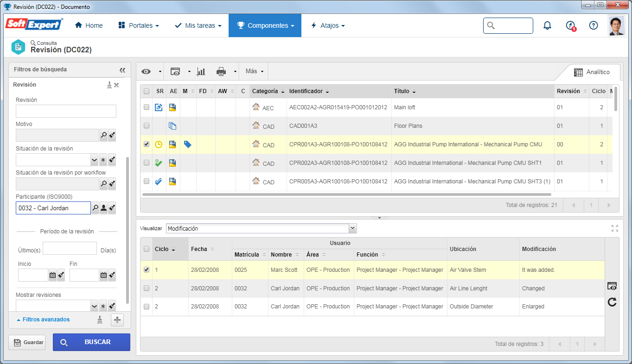
Task: Open the print options dropdown arrow
Action: 235,72
